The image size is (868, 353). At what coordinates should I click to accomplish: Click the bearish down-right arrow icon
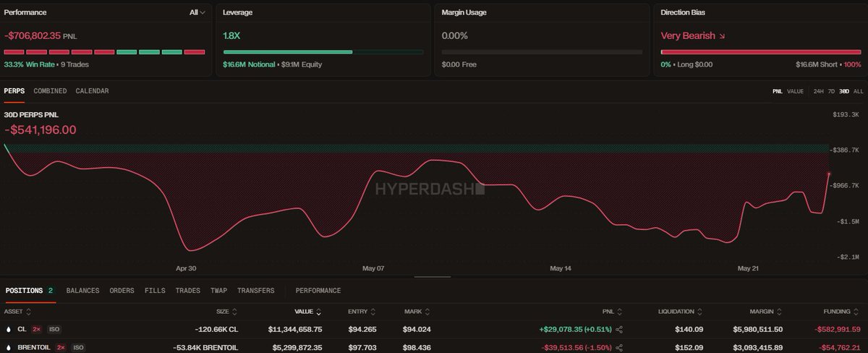pos(722,35)
